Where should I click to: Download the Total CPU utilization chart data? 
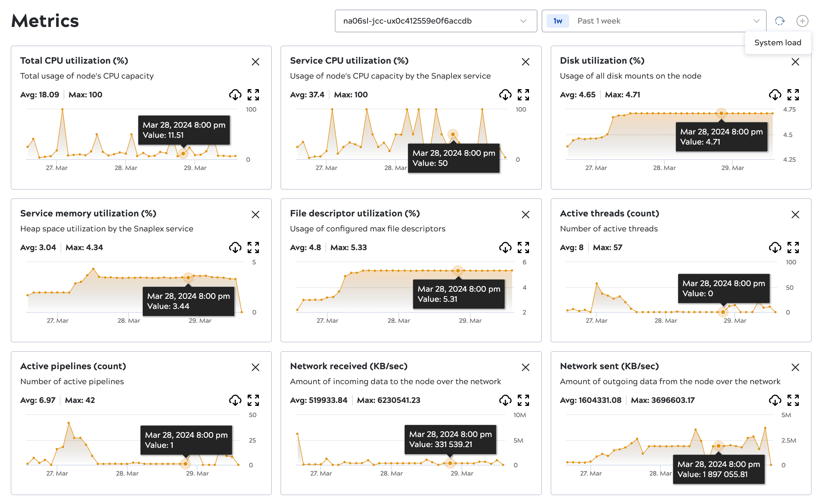coord(235,95)
